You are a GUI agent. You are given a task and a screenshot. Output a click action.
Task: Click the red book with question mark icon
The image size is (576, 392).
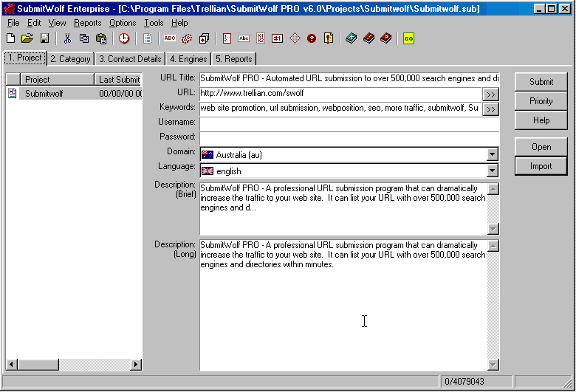tap(385, 38)
